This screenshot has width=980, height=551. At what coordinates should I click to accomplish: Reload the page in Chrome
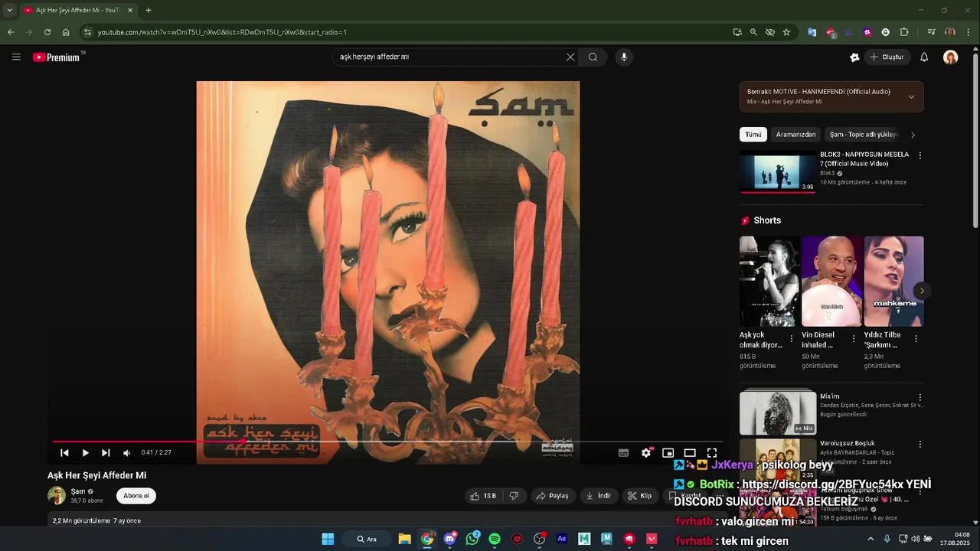tap(47, 32)
